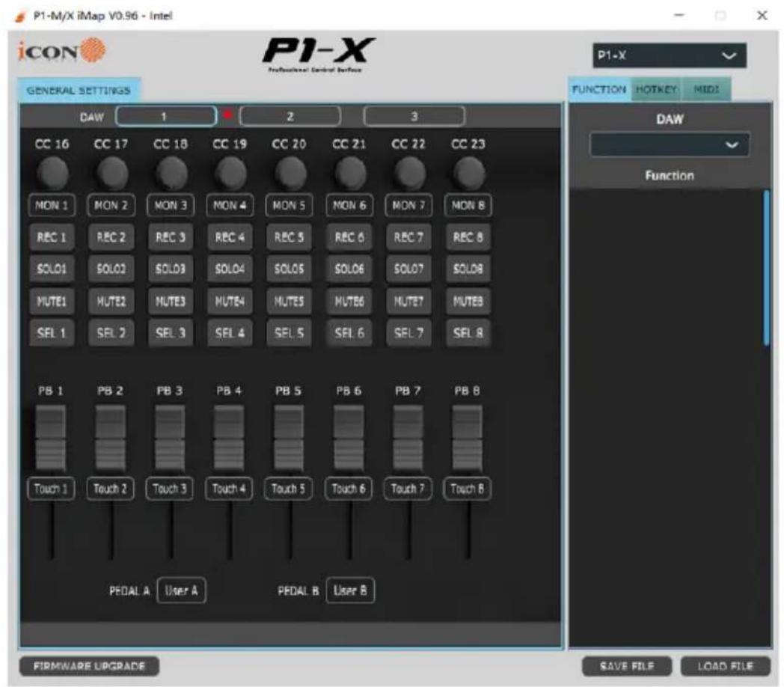Viewport: 784px width, 687px height.
Task: Pick the SOLO2 button
Action: point(111,269)
